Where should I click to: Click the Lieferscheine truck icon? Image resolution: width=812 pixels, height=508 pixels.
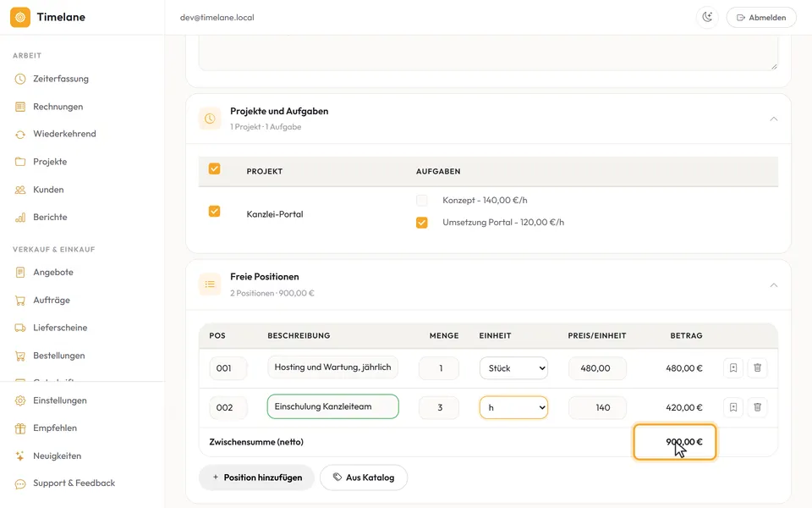click(20, 328)
